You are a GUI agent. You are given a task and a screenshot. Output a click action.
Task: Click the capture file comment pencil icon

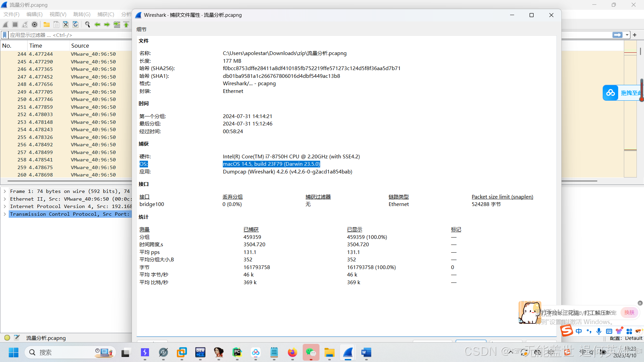tap(17, 338)
